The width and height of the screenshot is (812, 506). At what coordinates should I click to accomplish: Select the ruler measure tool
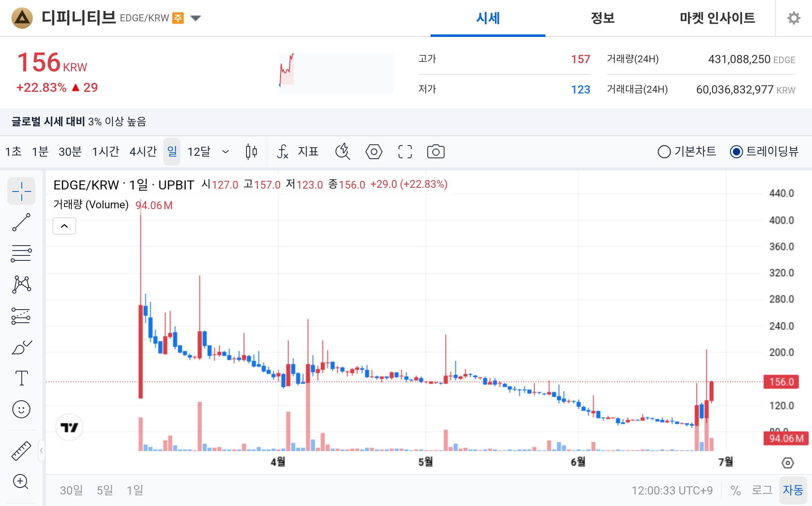(x=21, y=451)
